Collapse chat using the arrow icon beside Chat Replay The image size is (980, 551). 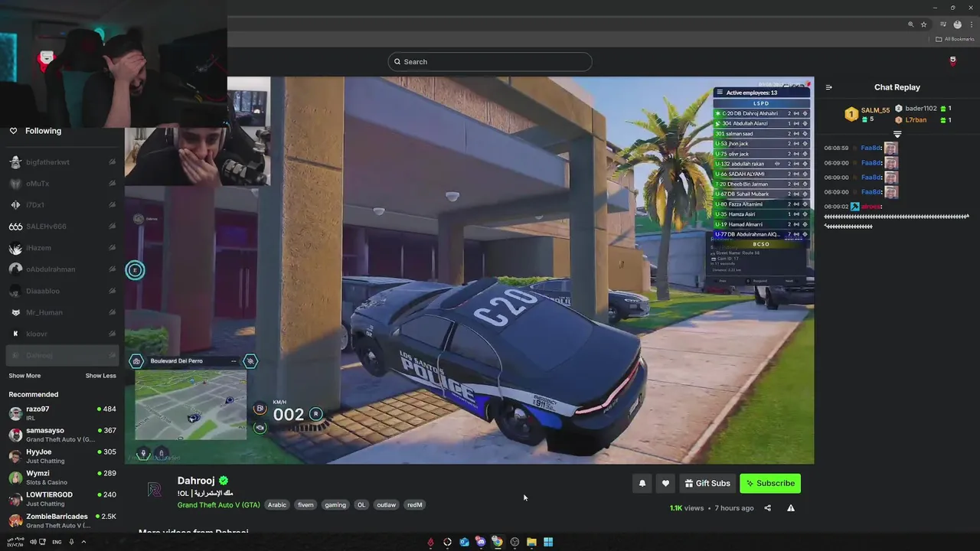828,87
